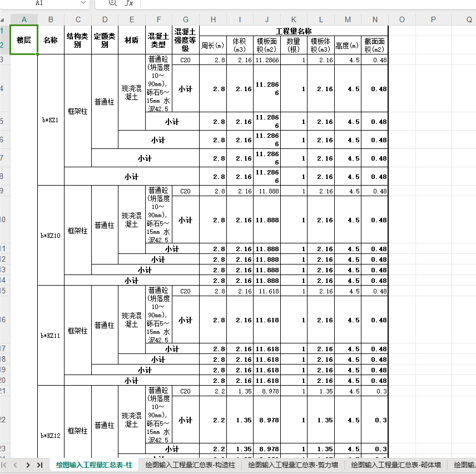The image size is (476, 474).
Task: Select the b*KZ10 name cell
Action: 51,235
